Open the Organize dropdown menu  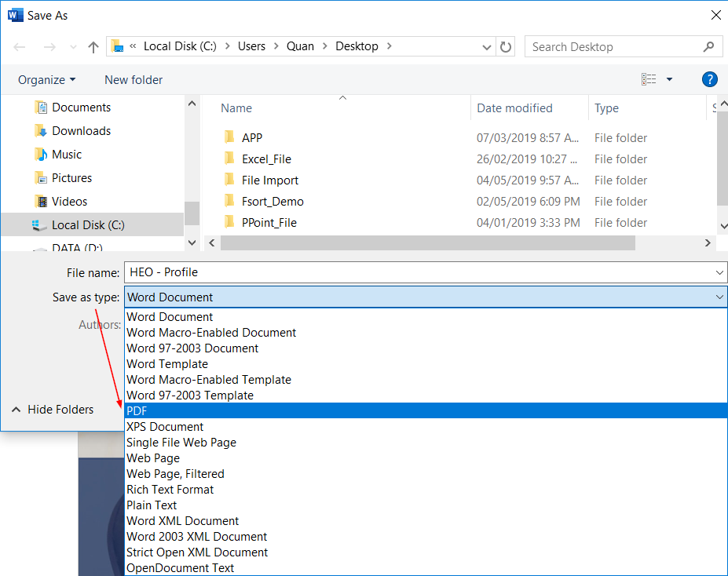47,80
